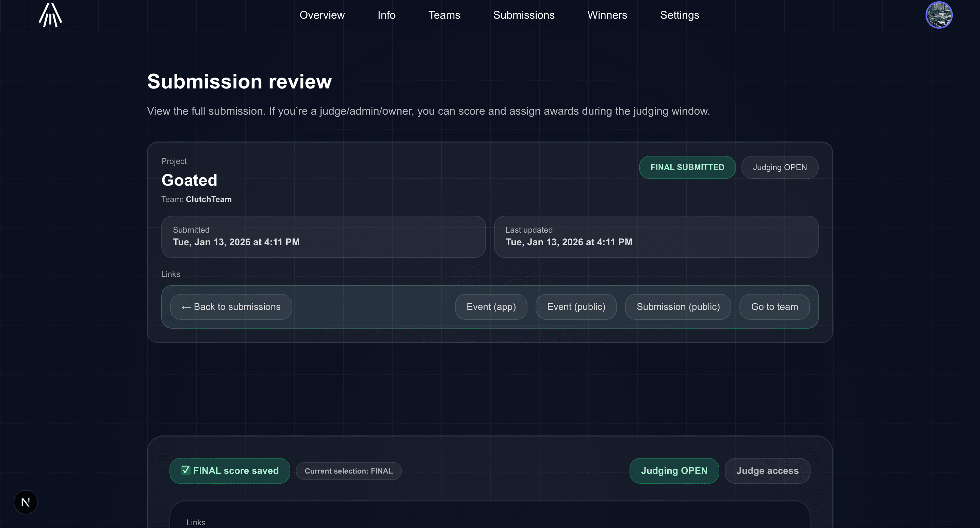Open the Overview nav item
The image size is (980, 528).
[322, 15]
